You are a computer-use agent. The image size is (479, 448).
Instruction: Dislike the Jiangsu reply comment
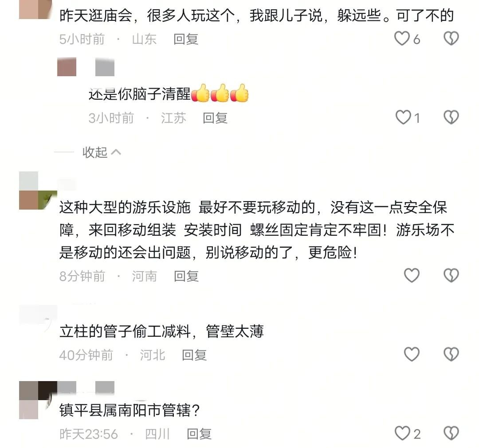(x=451, y=117)
